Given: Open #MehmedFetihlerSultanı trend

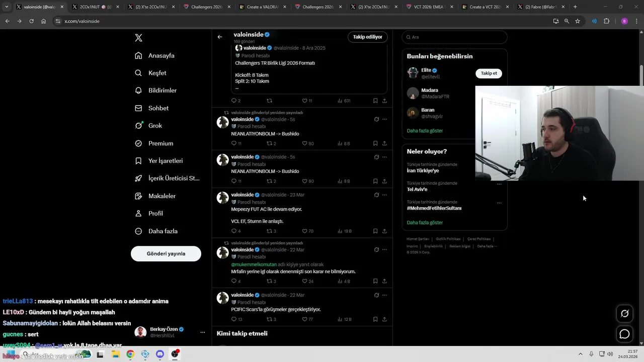Looking at the screenshot, I should coord(434,208).
